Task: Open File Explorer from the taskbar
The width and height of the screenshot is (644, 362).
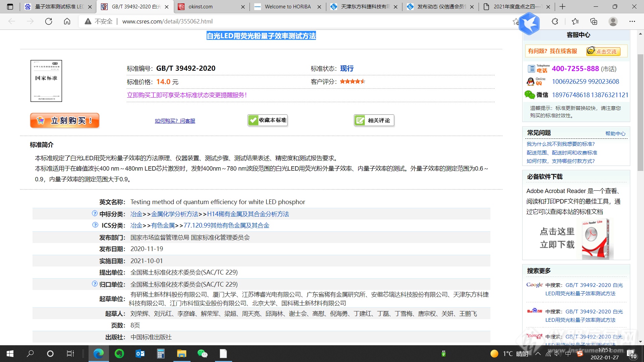Action: click(x=181, y=354)
